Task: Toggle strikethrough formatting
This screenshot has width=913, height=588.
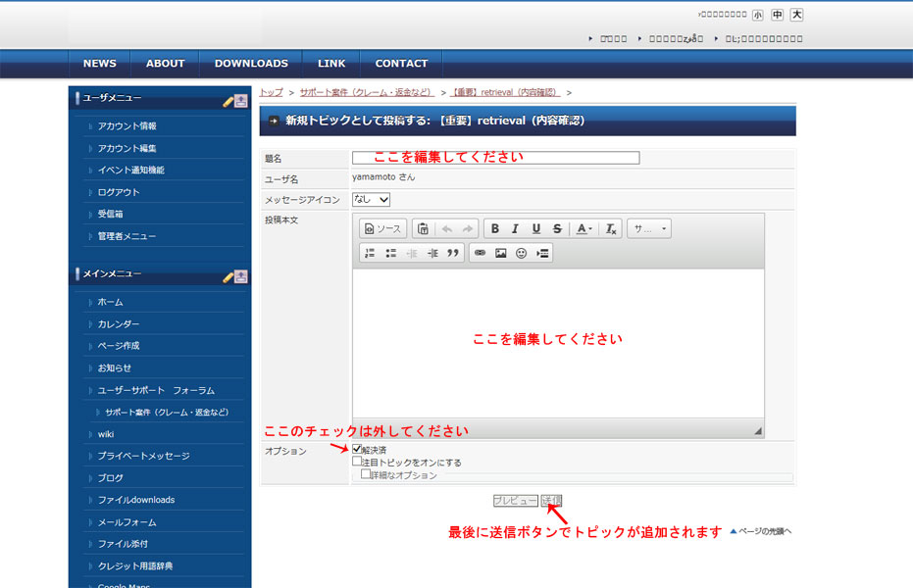Action: click(557, 229)
